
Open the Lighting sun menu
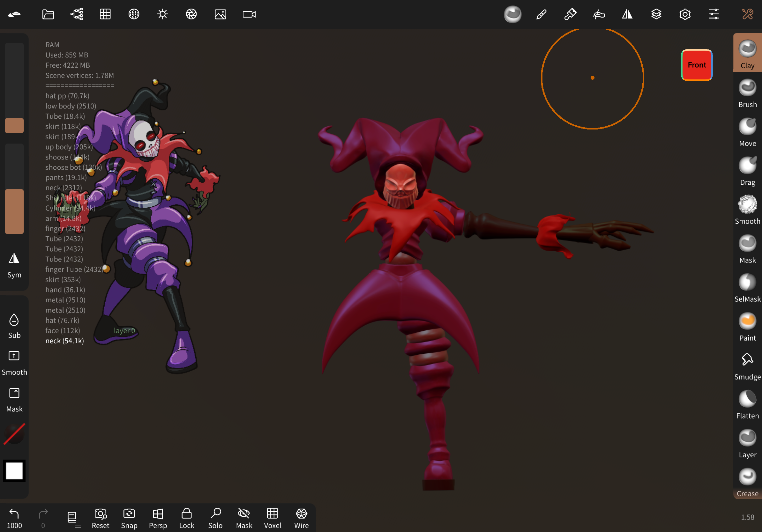click(x=163, y=14)
